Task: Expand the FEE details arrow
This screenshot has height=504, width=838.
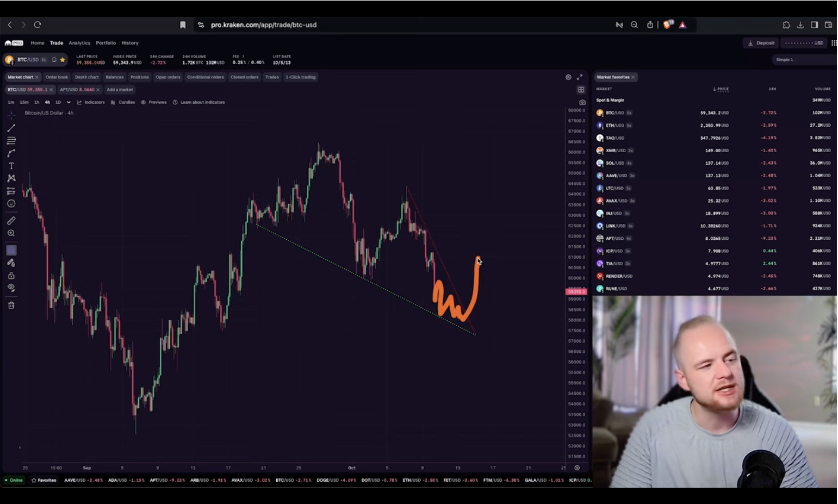Action: point(243,56)
